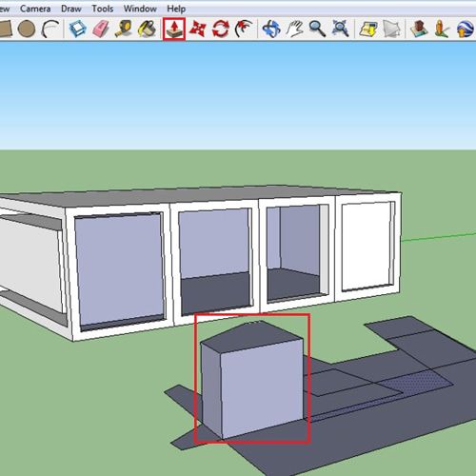
Task: Open the Camera menu
Action: (35, 9)
